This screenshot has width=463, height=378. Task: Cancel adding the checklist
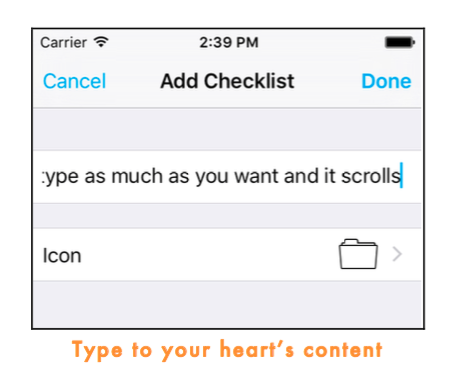pyautogui.click(x=74, y=81)
